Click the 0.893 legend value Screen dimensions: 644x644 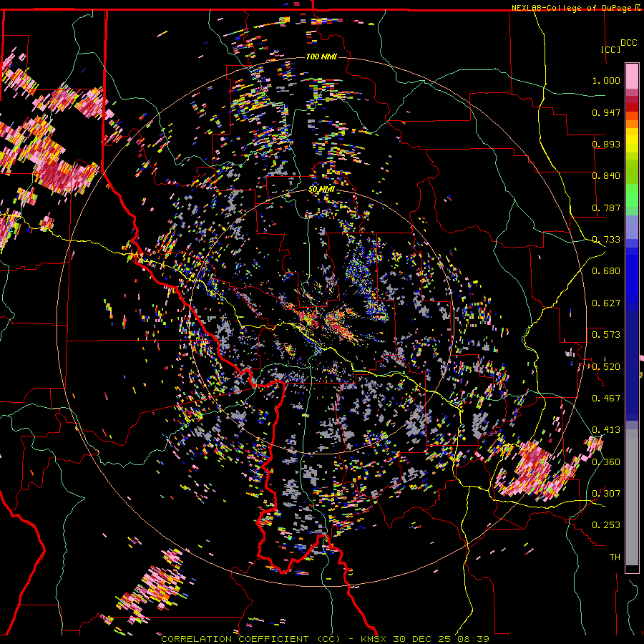click(x=606, y=144)
